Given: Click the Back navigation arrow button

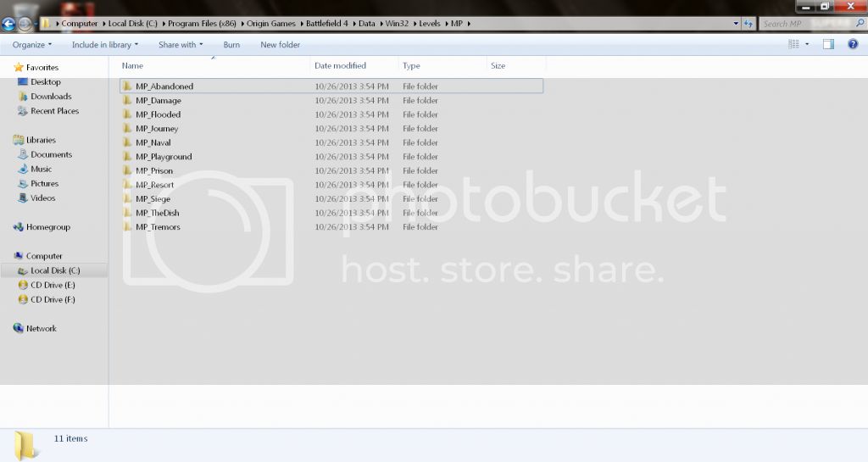Looking at the screenshot, I should tap(9, 25).
